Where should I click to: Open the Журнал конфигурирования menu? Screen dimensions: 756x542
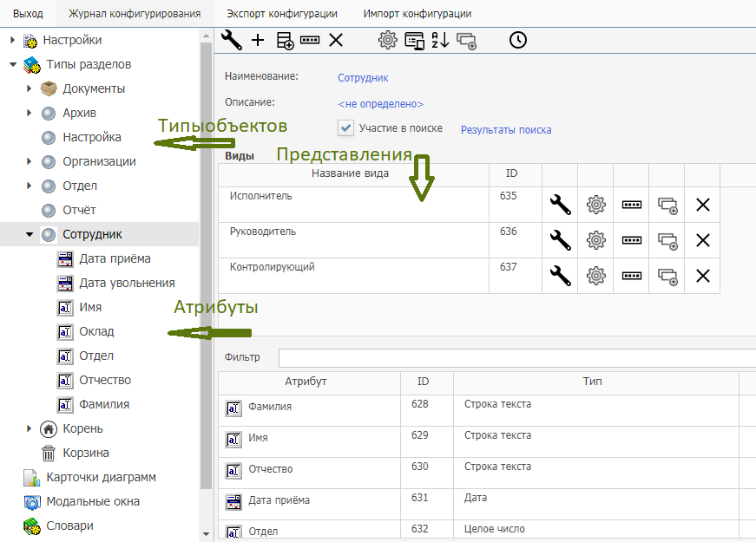point(135,14)
